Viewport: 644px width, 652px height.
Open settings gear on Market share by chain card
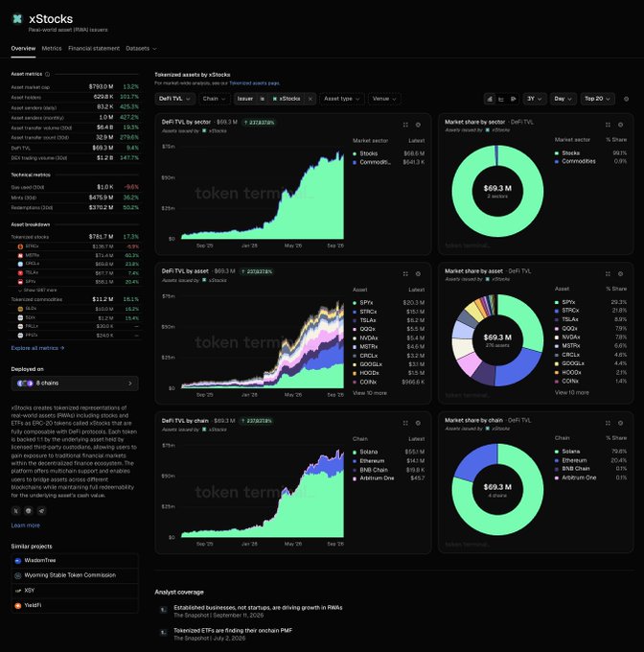click(x=620, y=423)
